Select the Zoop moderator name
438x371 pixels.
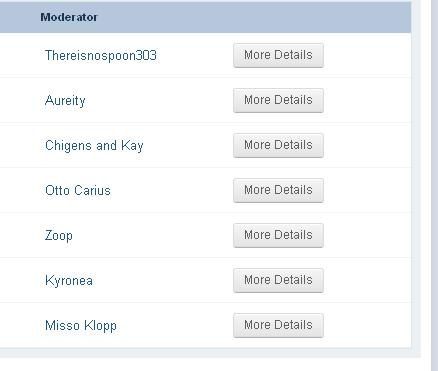59,236
